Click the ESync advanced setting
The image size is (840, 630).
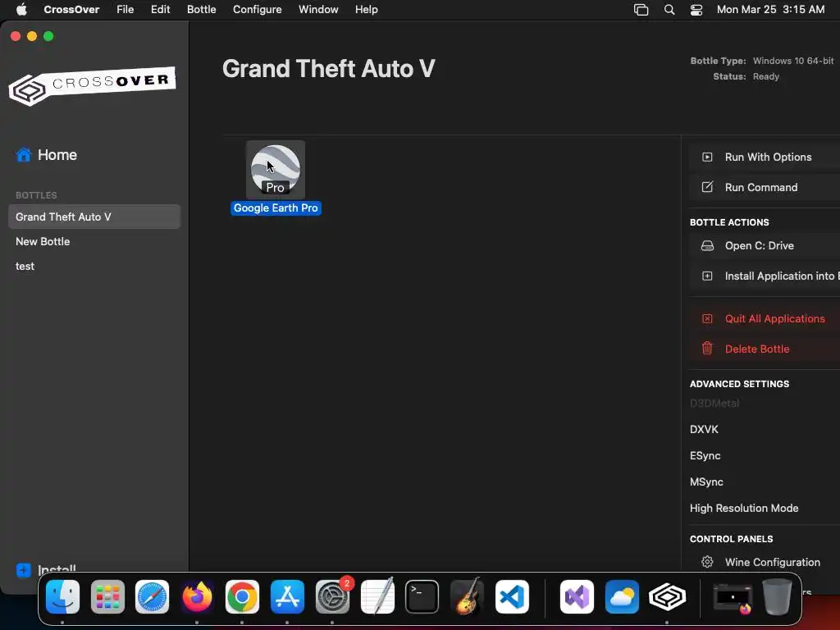tap(705, 456)
